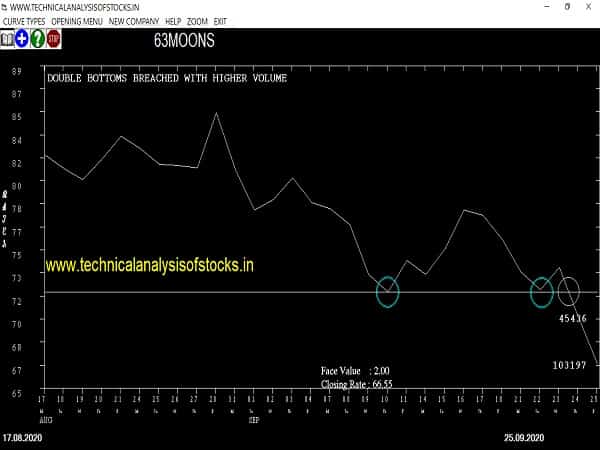Click the app icon in title bar
Viewport: 600px width, 450px height.
tap(5, 7)
